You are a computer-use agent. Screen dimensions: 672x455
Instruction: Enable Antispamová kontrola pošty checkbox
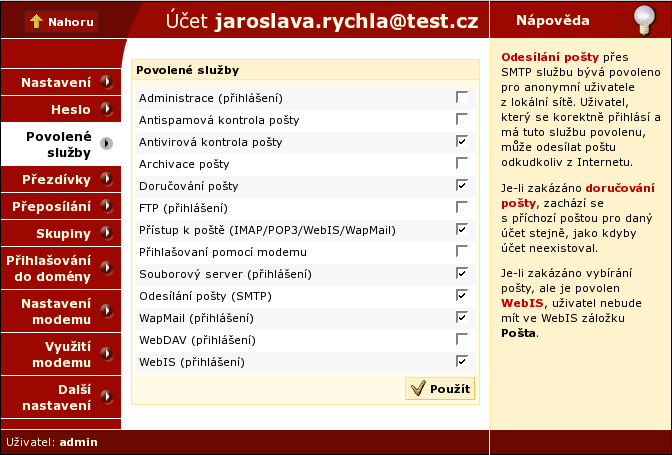462,119
